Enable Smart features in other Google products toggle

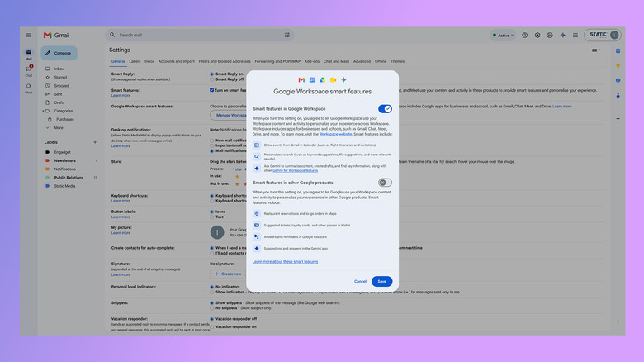[385, 183]
